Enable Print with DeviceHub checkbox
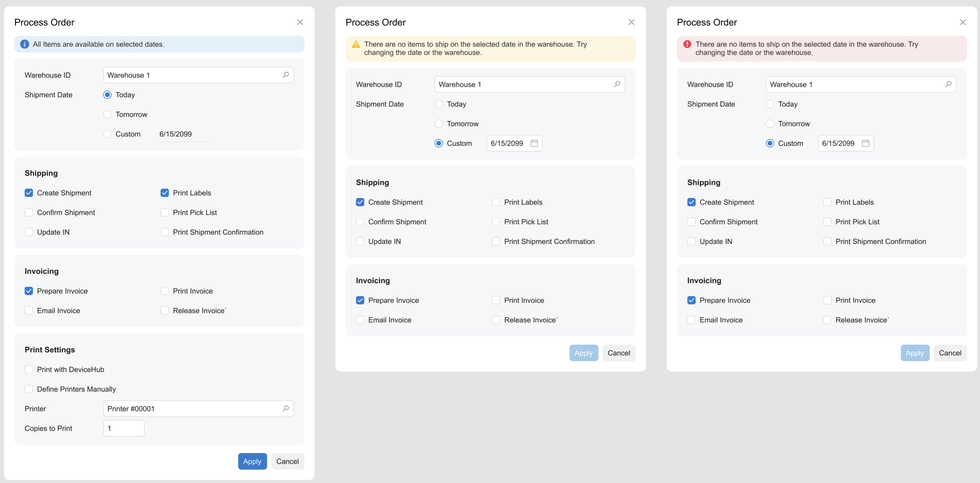 (29, 369)
